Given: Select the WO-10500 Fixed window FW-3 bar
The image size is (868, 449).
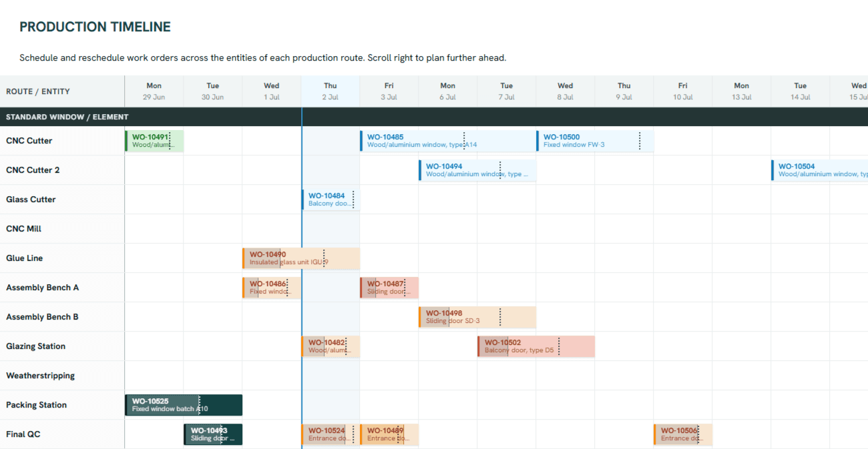Looking at the screenshot, I should pyautogui.click(x=595, y=141).
